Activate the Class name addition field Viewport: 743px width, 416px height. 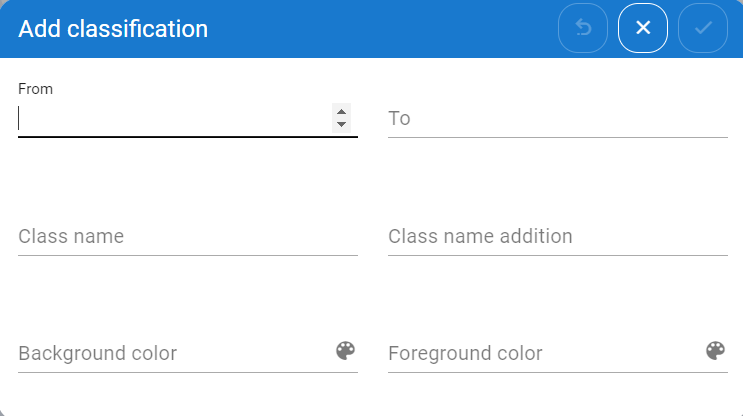pyautogui.click(x=557, y=237)
